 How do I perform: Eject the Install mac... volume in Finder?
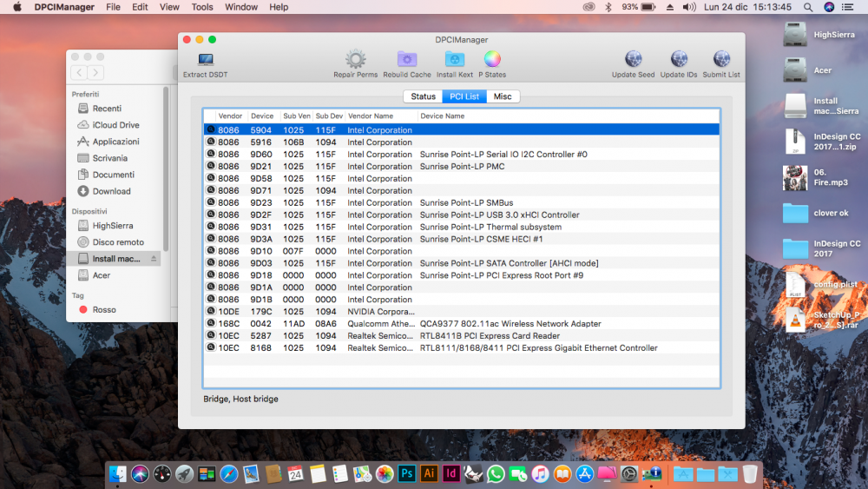154,259
